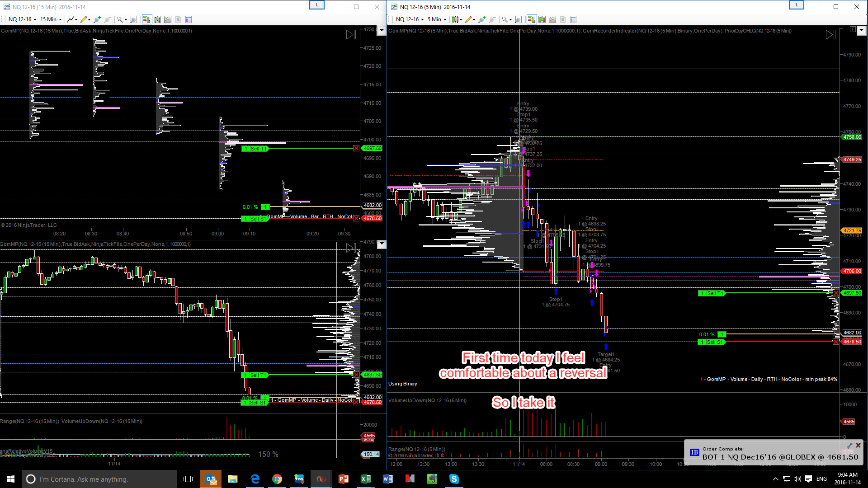The height and width of the screenshot is (488, 868).
Task: Open 15 Min interval dropdown
Action: [51, 19]
